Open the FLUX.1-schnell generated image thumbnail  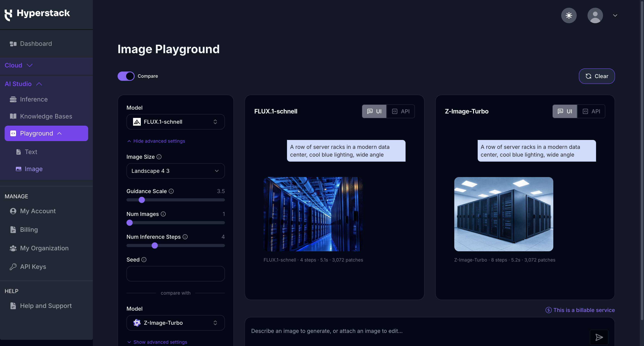[x=313, y=214]
